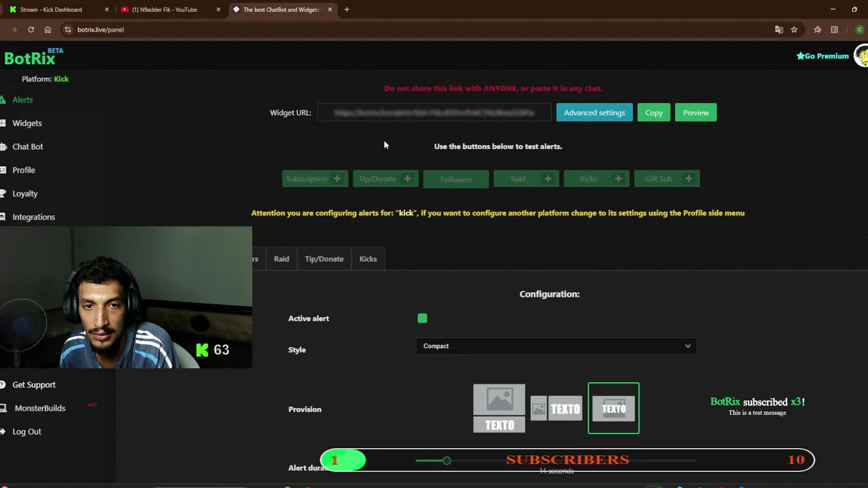This screenshot has width=868, height=488.
Task: Expand the Raid test plus button
Action: pyautogui.click(x=548, y=179)
